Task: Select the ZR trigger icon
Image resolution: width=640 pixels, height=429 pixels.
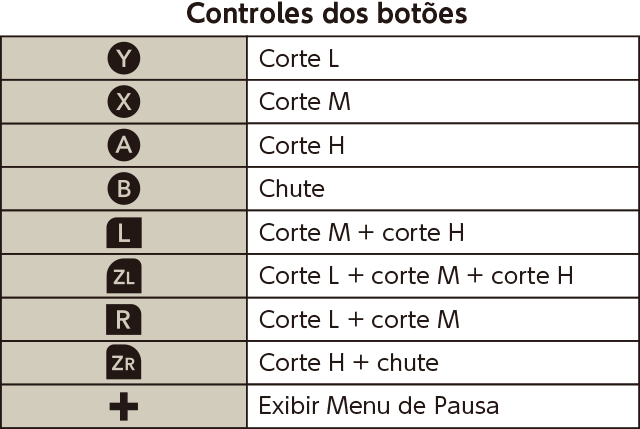Action: coord(124,362)
